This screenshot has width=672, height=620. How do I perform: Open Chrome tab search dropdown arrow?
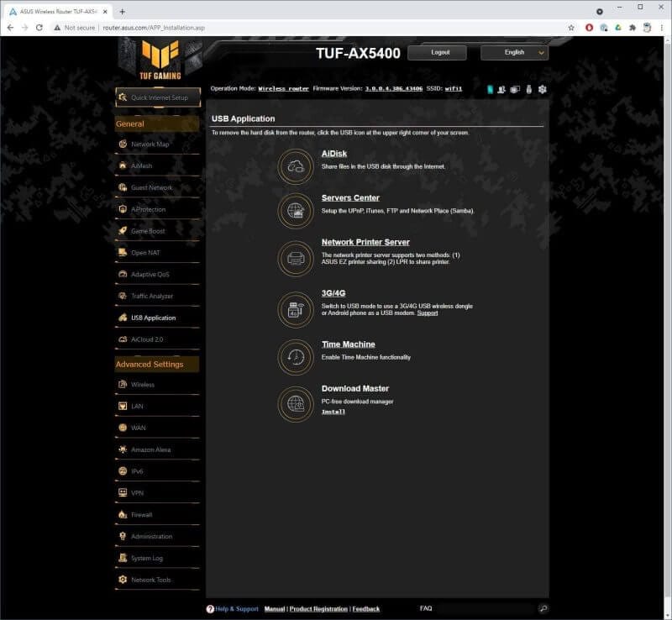click(599, 12)
